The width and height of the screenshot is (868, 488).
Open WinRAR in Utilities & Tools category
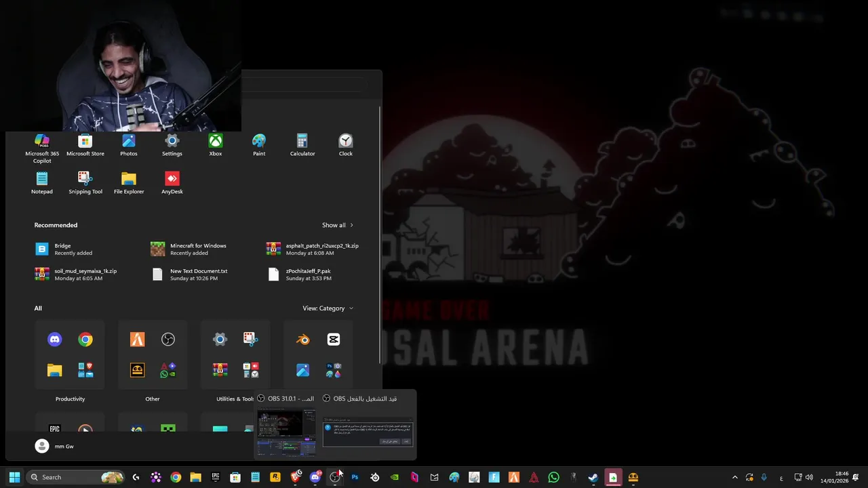pos(220,370)
